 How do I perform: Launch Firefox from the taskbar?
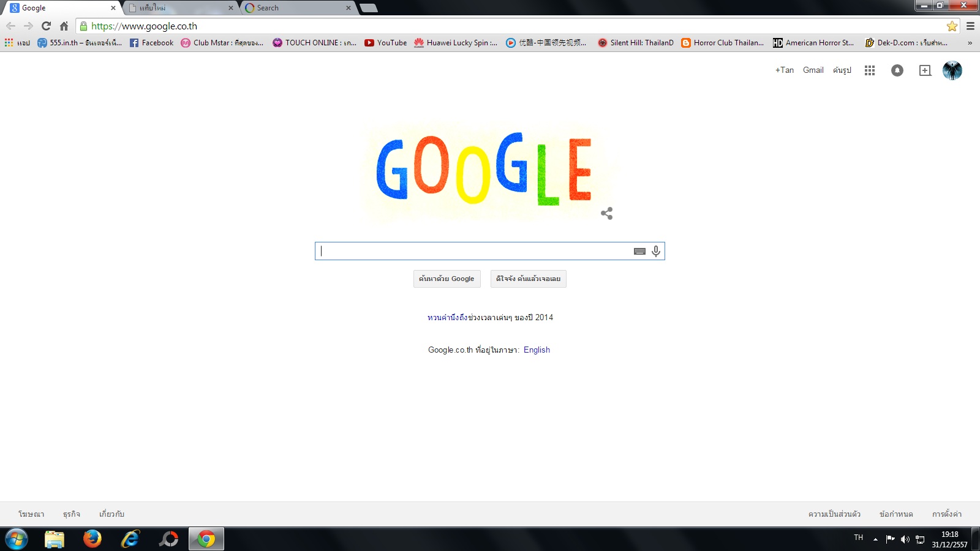[92, 539]
